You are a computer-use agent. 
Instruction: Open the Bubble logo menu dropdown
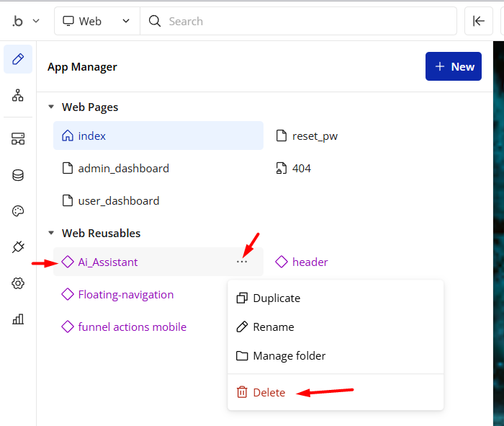tap(25, 22)
